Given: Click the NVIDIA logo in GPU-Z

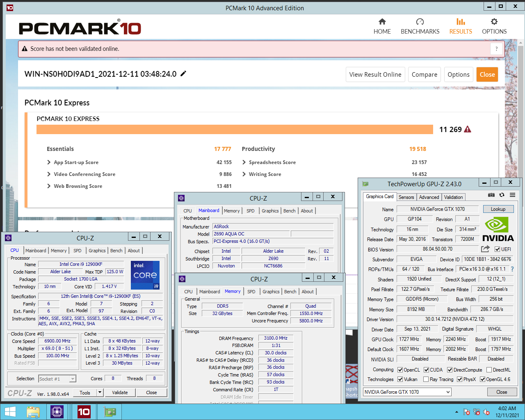Looking at the screenshot, I should [498, 229].
